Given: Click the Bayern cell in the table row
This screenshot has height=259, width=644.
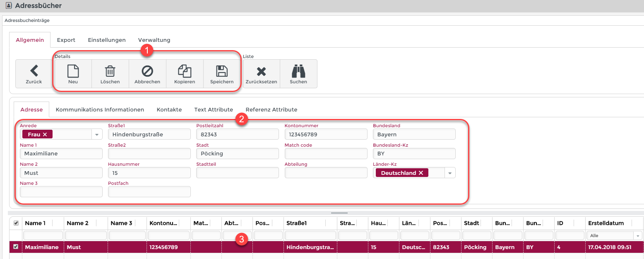Looking at the screenshot, I should pyautogui.click(x=508, y=247).
